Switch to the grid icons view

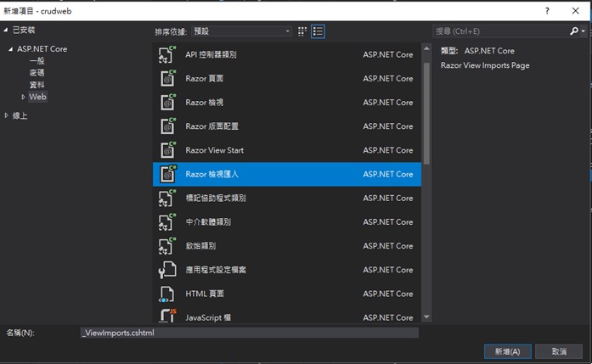pyautogui.click(x=302, y=31)
